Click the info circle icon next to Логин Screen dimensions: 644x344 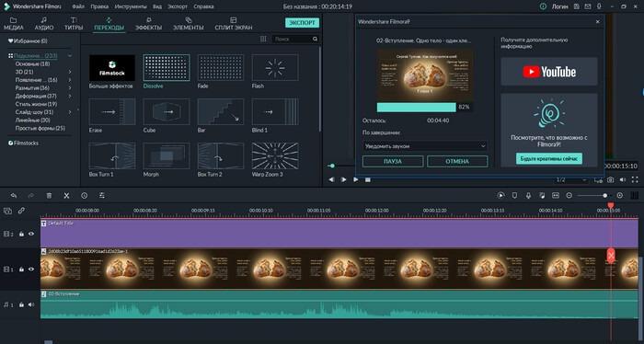[x=544, y=6]
